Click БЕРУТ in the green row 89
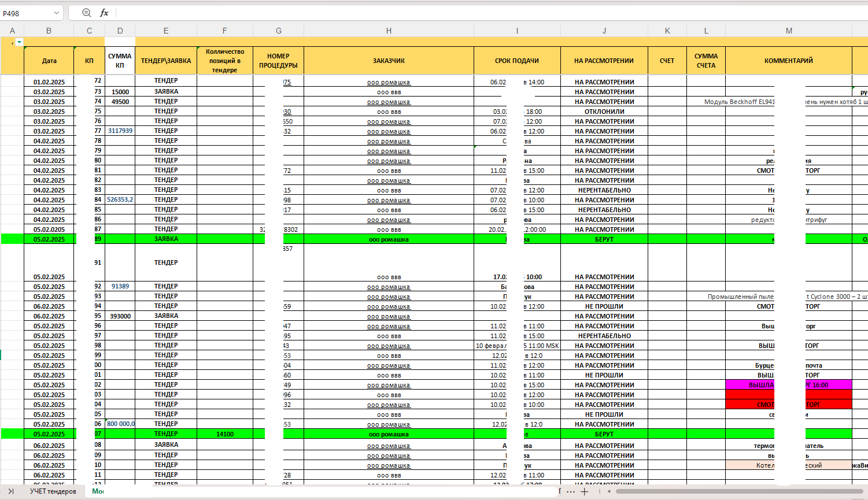Viewport: 868px width, 500px height. [604, 239]
